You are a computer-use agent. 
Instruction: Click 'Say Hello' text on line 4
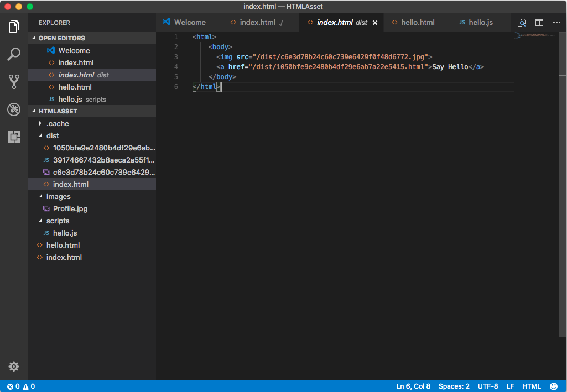tap(450, 67)
